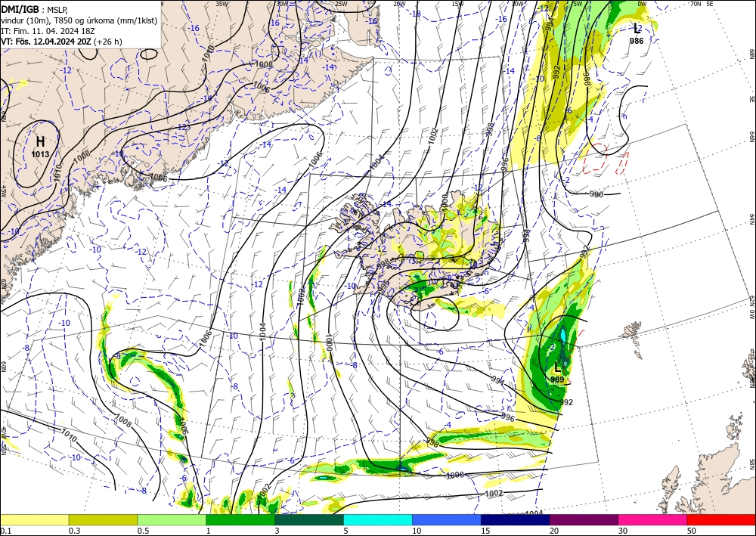The image size is (756, 536).
Task: Click the "50" legend value
Action: [692, 531]
